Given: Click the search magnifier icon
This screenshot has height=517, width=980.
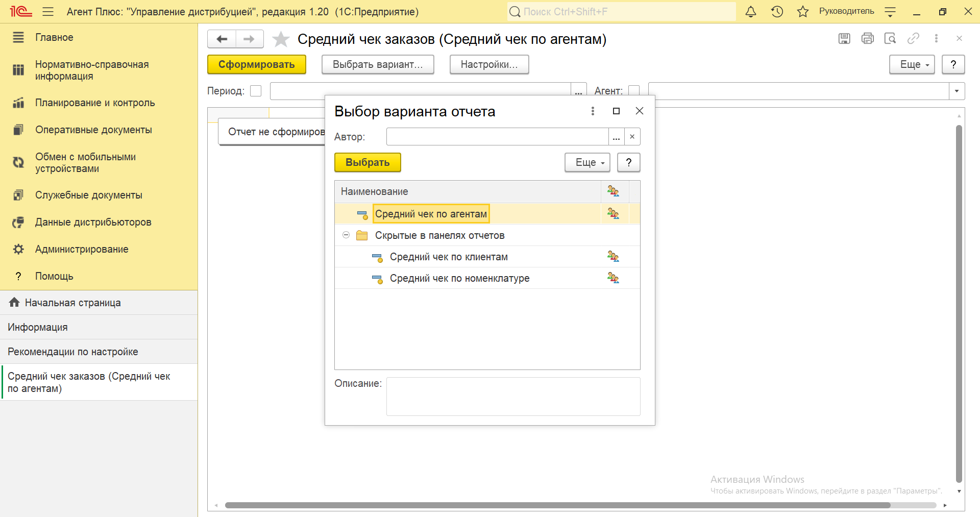Looking at the screenshot, I should point(515,12).
